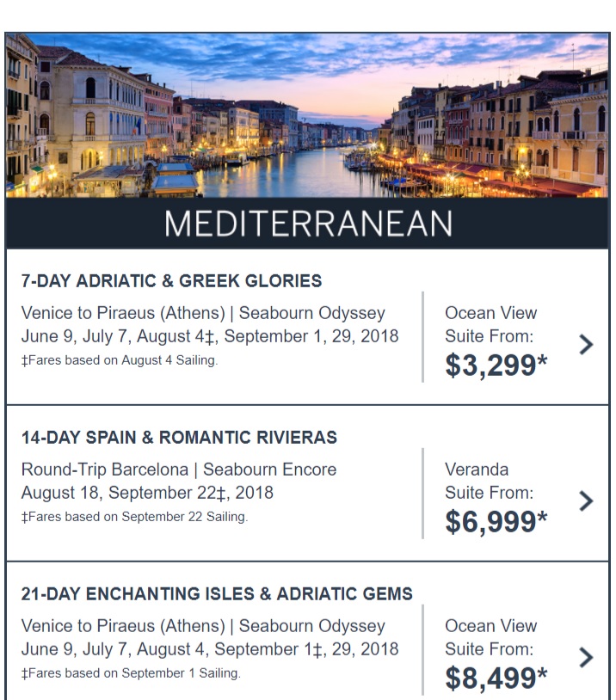Image resolution: width=616 pixels, height=700 pixels.
Task: Click Round-Trip Barcelona Seabourn Encore route text
Action: (x=179, y=470)
